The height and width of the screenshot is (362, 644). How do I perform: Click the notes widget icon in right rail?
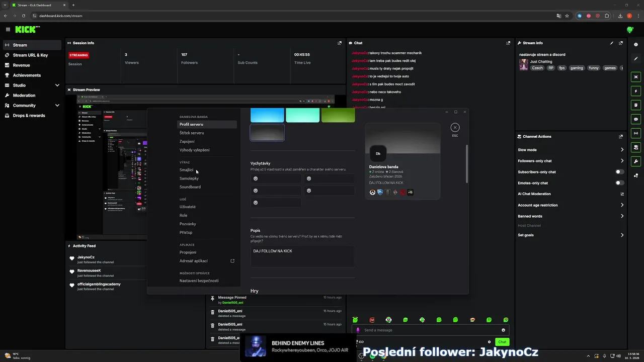(x=636, y=105)
